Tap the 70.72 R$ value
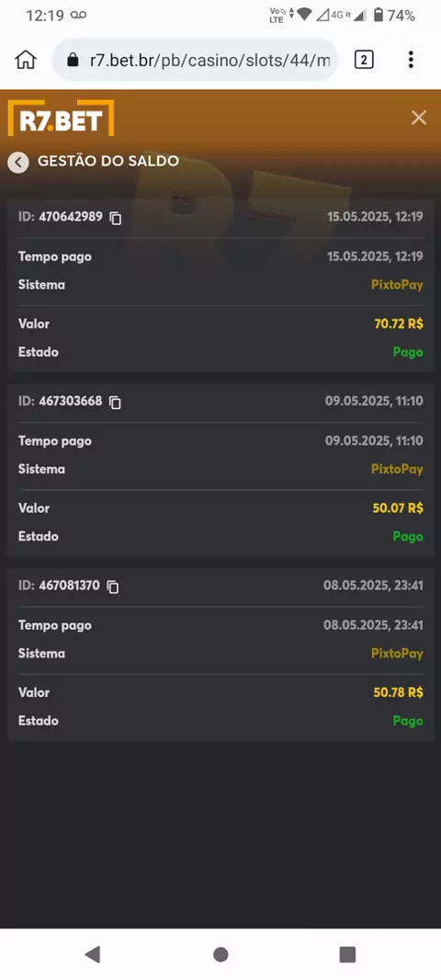 tap(399, 324)
